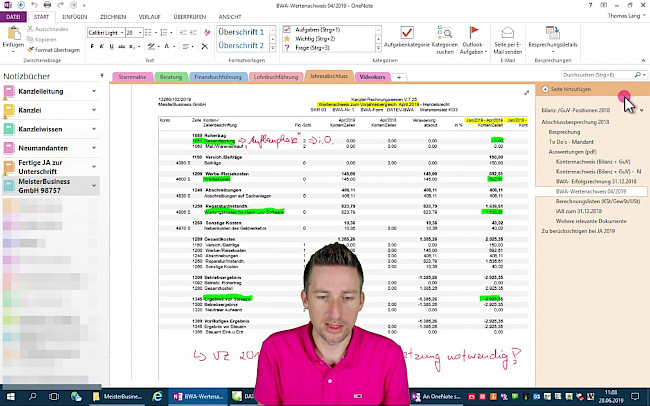This screenshot has height=406, width=650.
Task: Open page Kontennachweis (Bilanz + GuV)
Action: click(x=593, y=161)
